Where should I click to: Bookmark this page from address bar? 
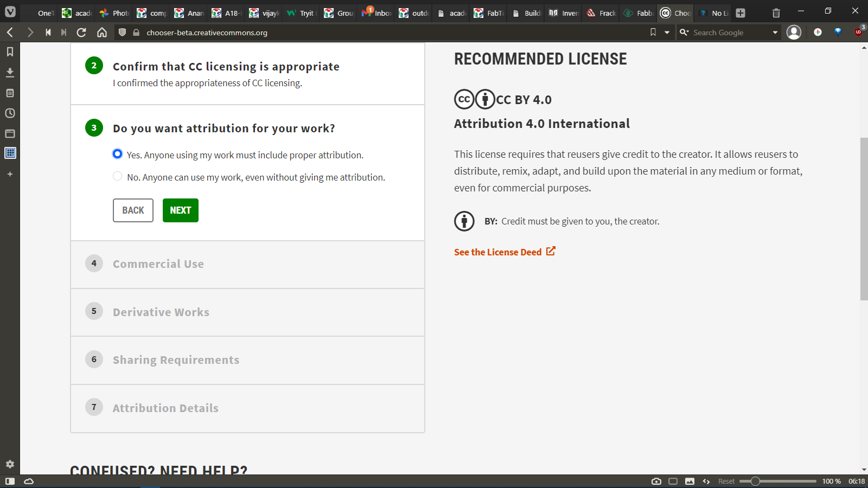point(653,33)
